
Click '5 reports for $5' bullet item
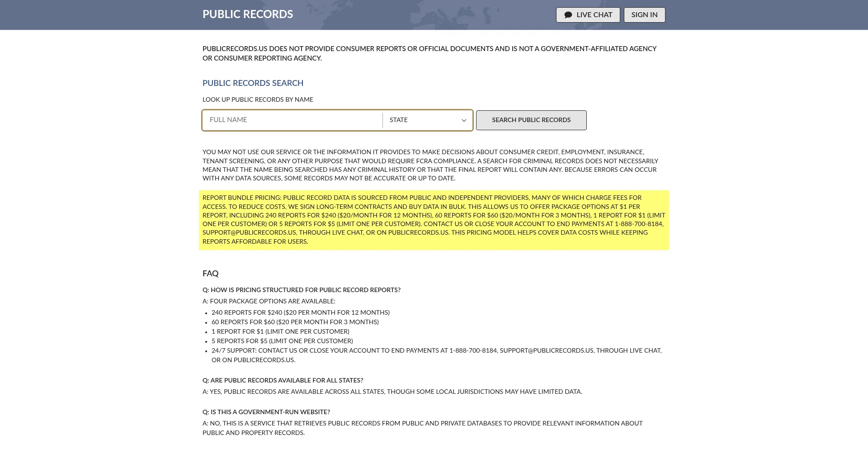coord(282,341)
